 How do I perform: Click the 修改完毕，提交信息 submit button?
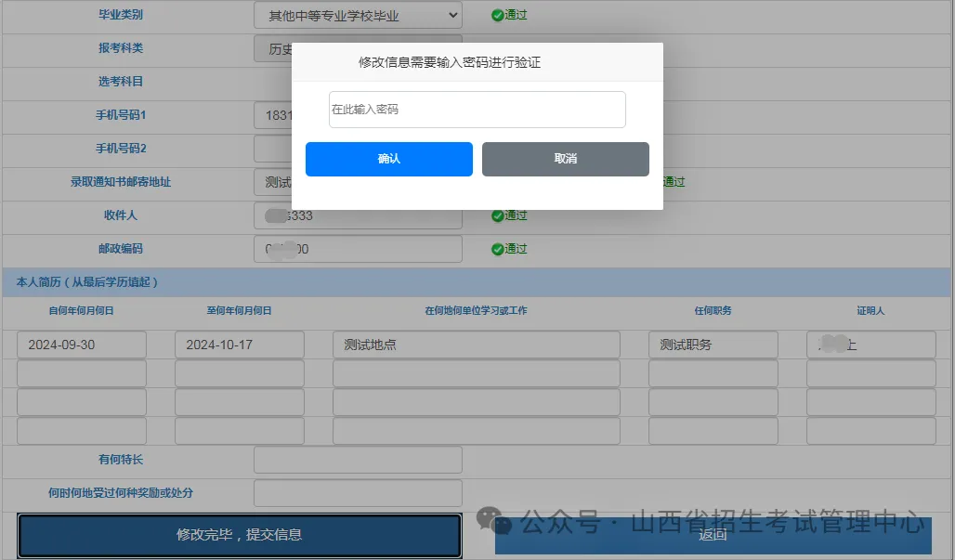tap(240, 535)
